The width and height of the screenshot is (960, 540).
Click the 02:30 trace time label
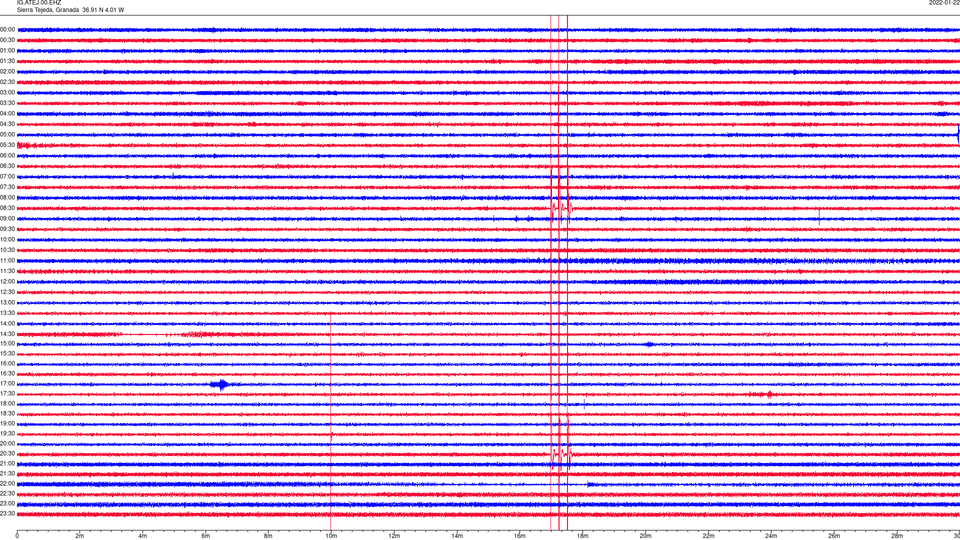7,82
